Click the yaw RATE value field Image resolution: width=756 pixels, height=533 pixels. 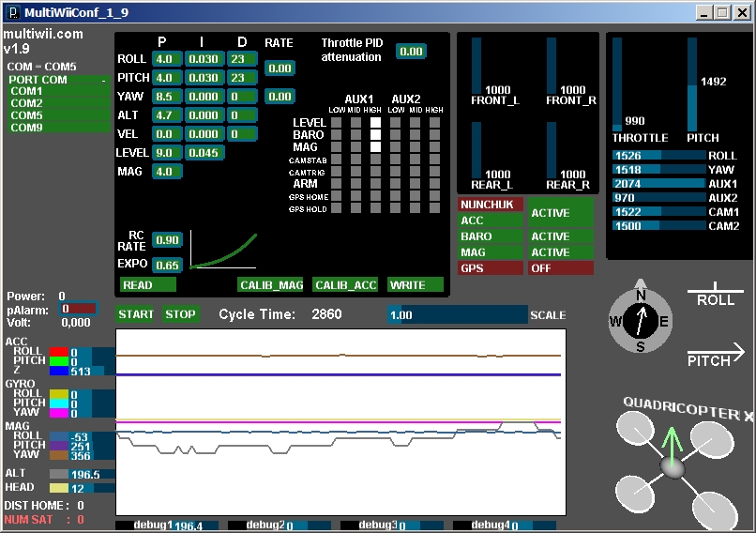click(x=280, y=97)
